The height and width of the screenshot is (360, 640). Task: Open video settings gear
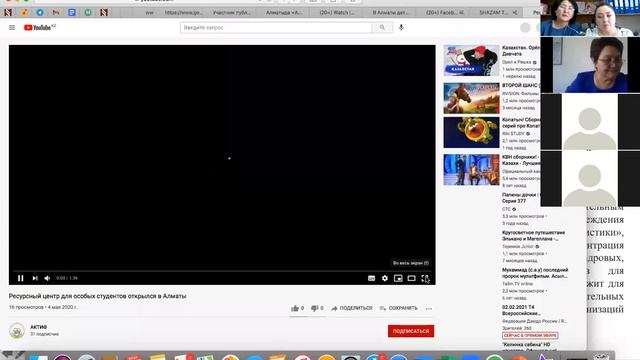click(384, 278)
